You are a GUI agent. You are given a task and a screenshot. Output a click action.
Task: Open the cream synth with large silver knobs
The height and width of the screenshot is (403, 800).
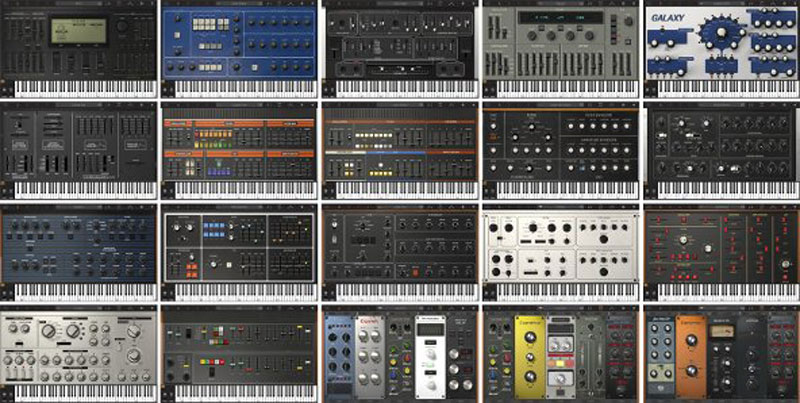[x=79, y=354]
